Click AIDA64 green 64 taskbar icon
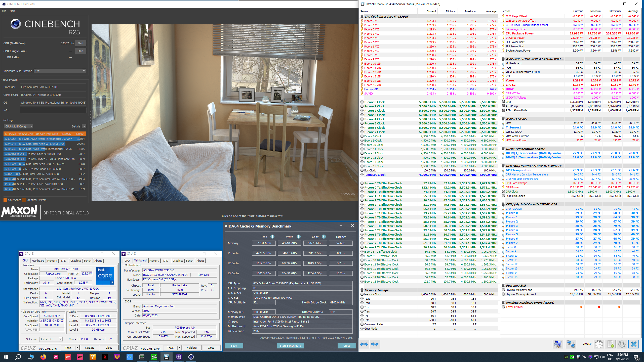 [154, 357]
